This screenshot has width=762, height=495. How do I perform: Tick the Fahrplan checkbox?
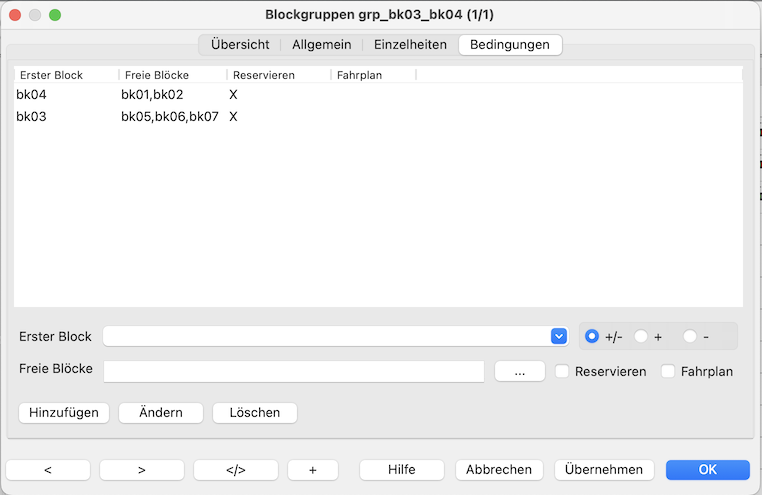668,371
